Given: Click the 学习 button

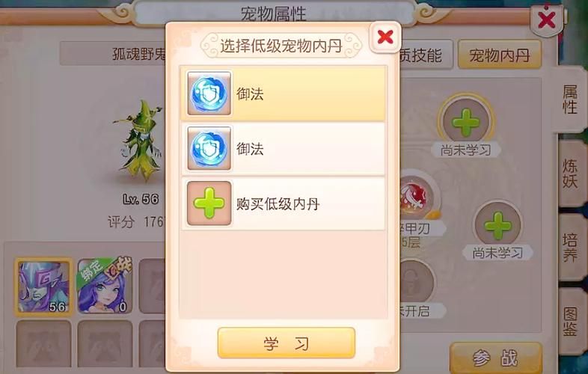Looking at the screenshot, I should 286,343.
